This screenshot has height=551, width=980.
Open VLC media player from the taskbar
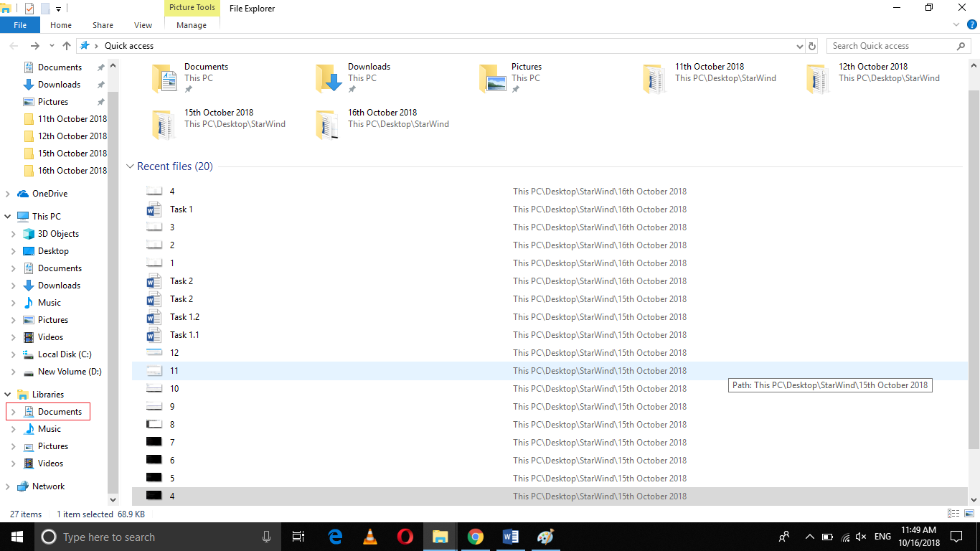pyautogui.click(x=369, y=537)
